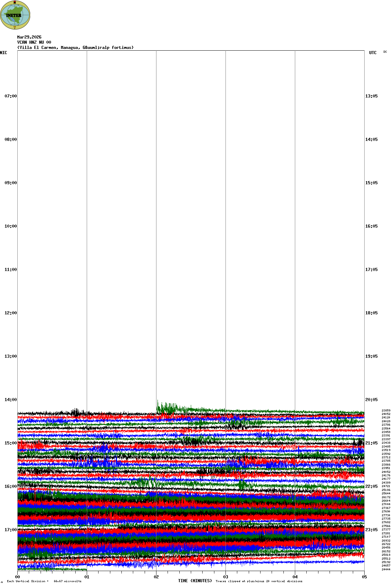Click the small DC label
Screen dimensions: 392x586
point(385,52)
